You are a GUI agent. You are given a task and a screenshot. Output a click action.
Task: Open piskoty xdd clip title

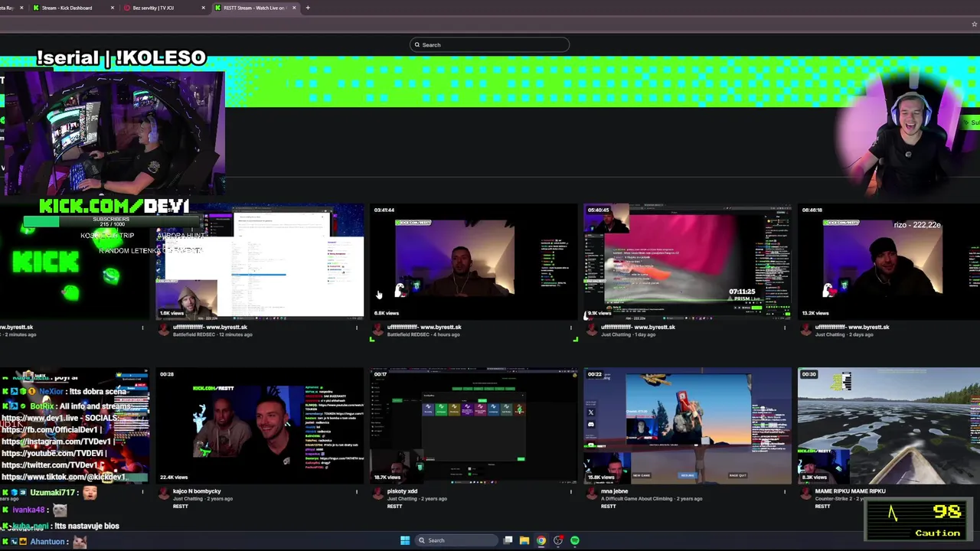[402, 491]
